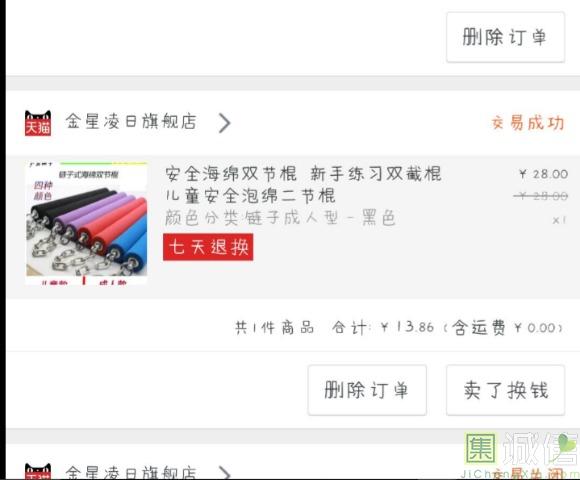Open product title 安全海绵双节棍
The width and height of the screenshot is (580, 480).
[x=303, y=173]
